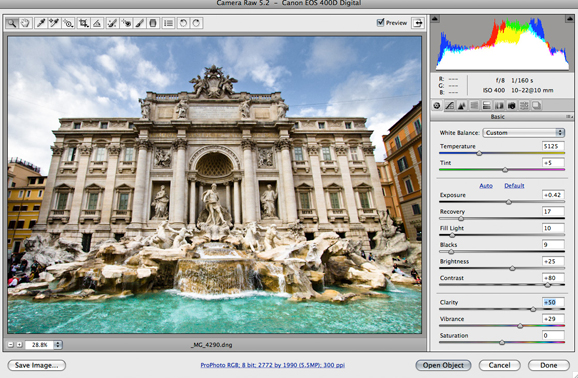Uncheck the Preview checkbox
Image resolution: width=578 pixels, height=378 pixels.
coord(380,22)
